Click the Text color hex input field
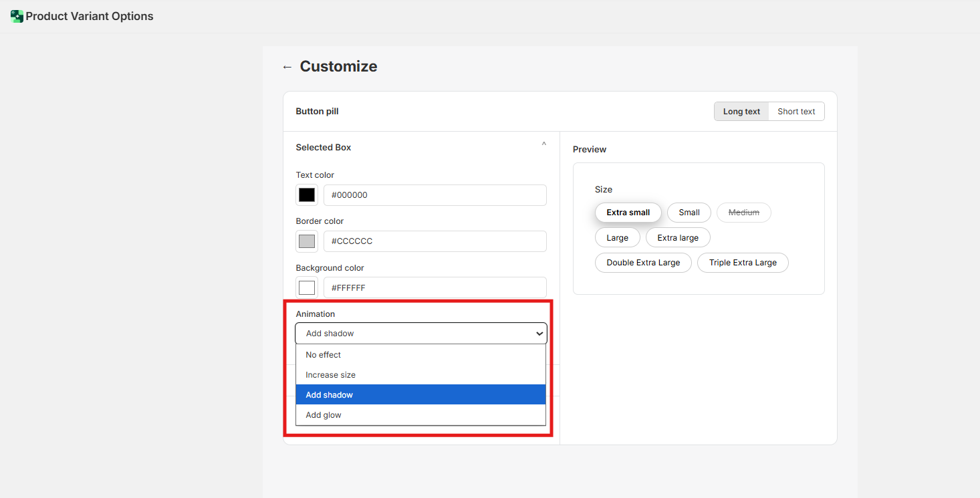Image resolution: width=980 pixels, height=498 pixels. pyautogui.click(x=435, y=195)
